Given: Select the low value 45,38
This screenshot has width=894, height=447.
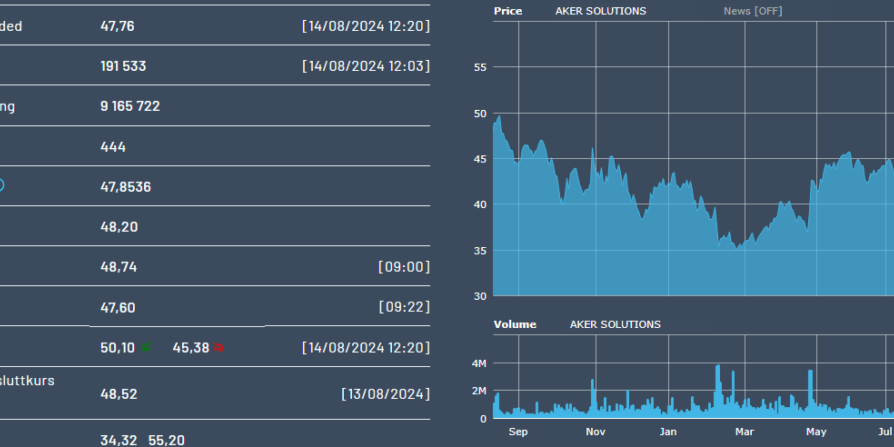Looking at the screenshot, I should click(x=191, y=348).
